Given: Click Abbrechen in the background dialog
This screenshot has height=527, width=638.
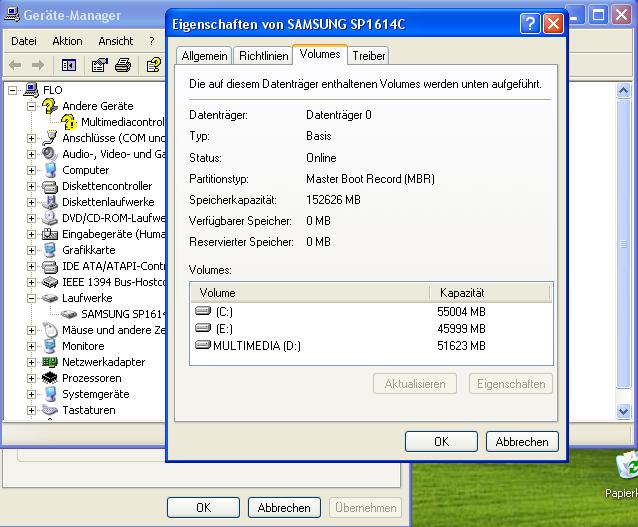Looking at the screenshot, I should pyautogui.click(x=284, y=507).
